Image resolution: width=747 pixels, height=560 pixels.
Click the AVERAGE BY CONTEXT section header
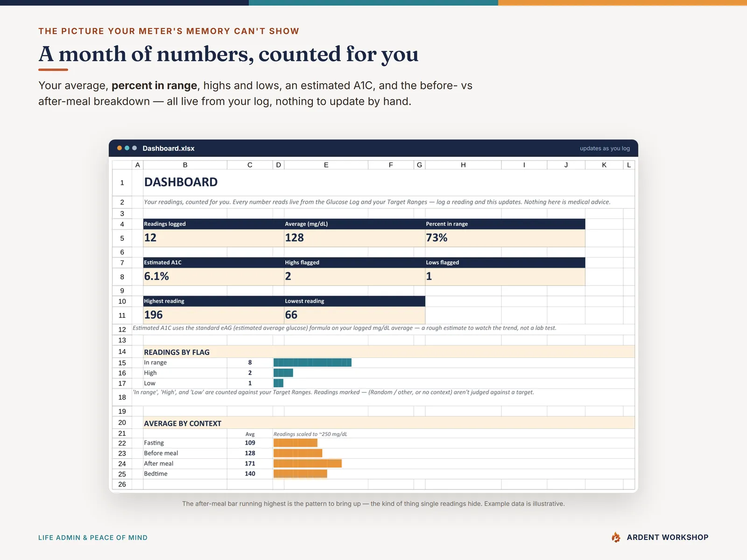tap(183, 423)
